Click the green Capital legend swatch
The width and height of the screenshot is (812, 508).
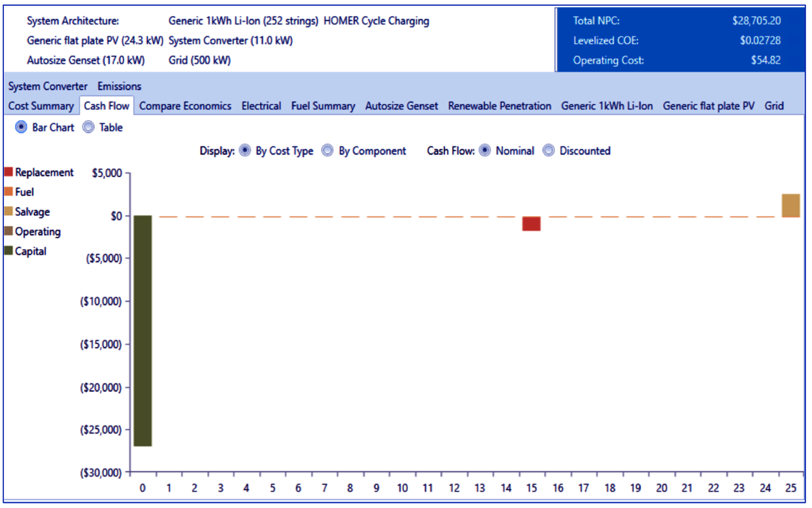(9, 251)
